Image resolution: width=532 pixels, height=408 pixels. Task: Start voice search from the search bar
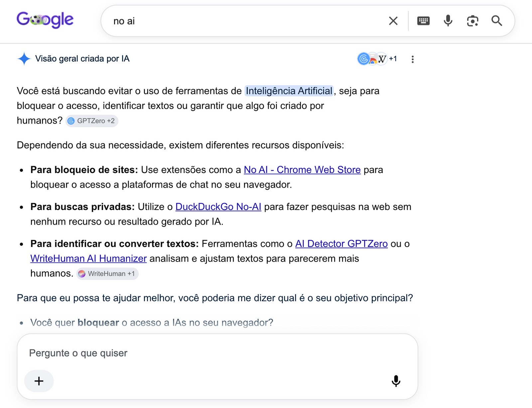448,21
